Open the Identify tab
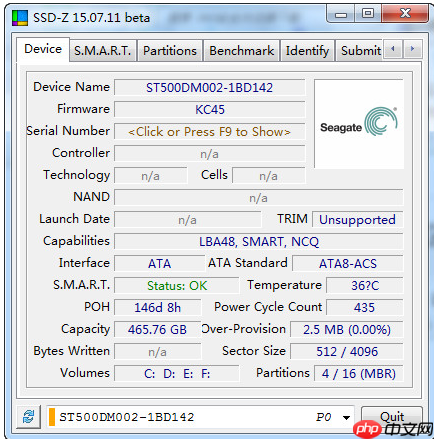The image size is (434, 439). click(x=307, y=51)
